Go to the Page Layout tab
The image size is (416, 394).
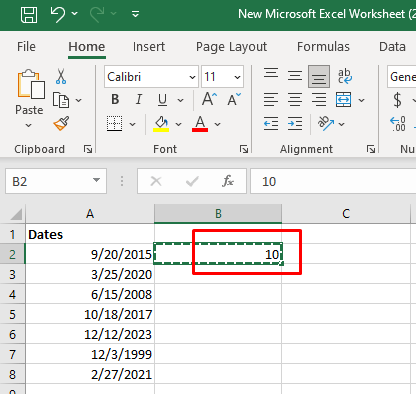[231, 47]
